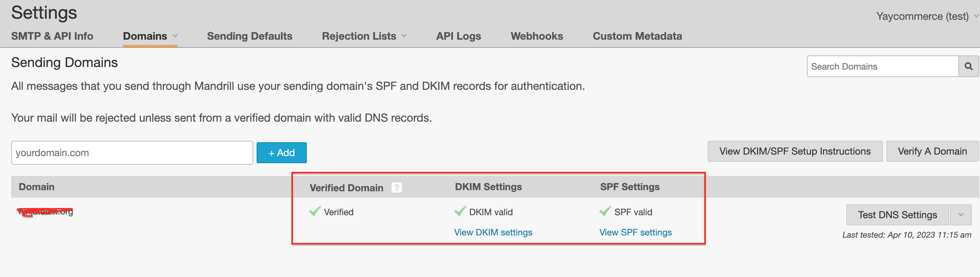Click the SPF valid checkmark icon

(x=605, y=211)
